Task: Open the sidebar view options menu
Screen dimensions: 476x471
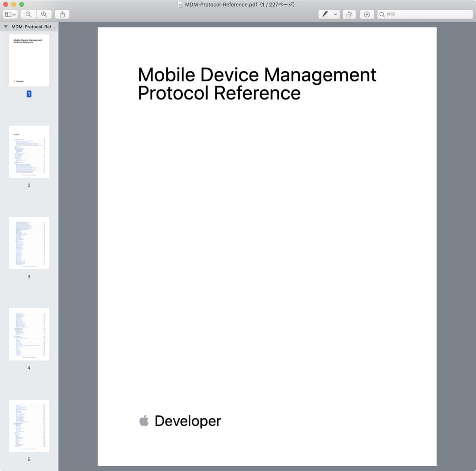Action: coord(10,14)
